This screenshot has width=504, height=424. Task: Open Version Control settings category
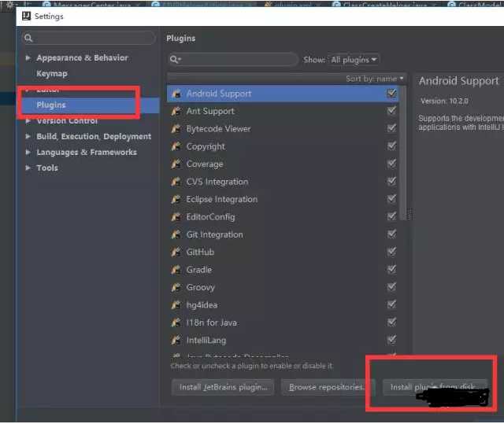(x=67, y=120)
